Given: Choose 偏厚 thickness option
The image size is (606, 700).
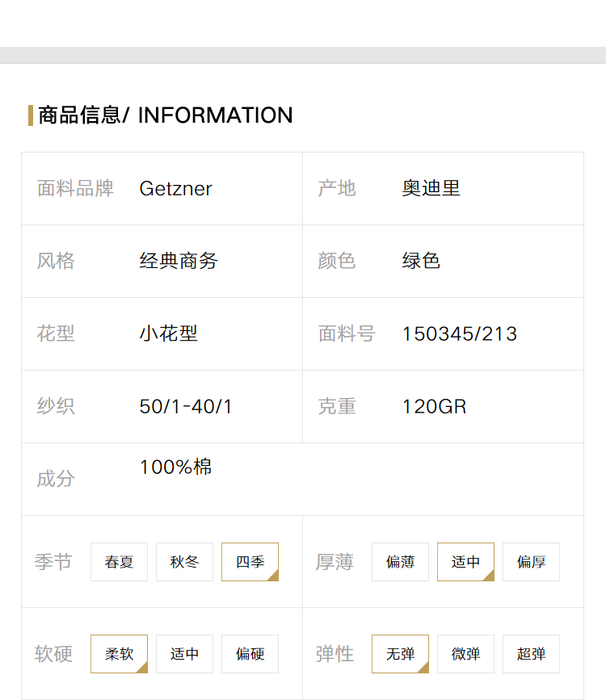Looking at the screenshot, I should [x=532, y=562].
